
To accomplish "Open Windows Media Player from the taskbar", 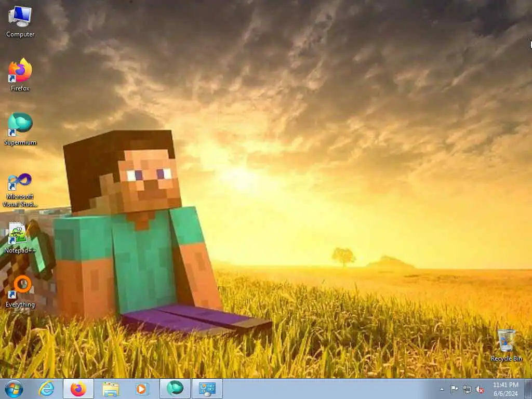I will 142,389.
